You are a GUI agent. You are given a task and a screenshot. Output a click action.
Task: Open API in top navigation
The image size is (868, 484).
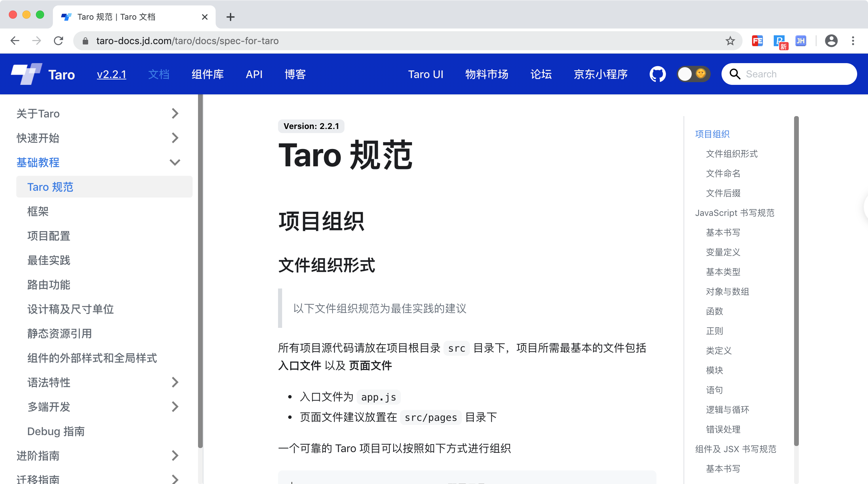click(x=254, y=74)
